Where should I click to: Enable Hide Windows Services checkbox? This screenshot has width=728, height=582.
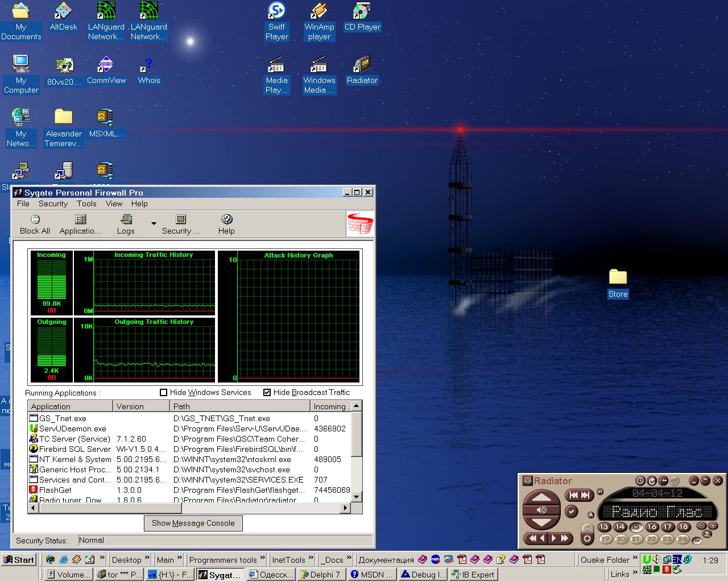[x=164, y=393]
